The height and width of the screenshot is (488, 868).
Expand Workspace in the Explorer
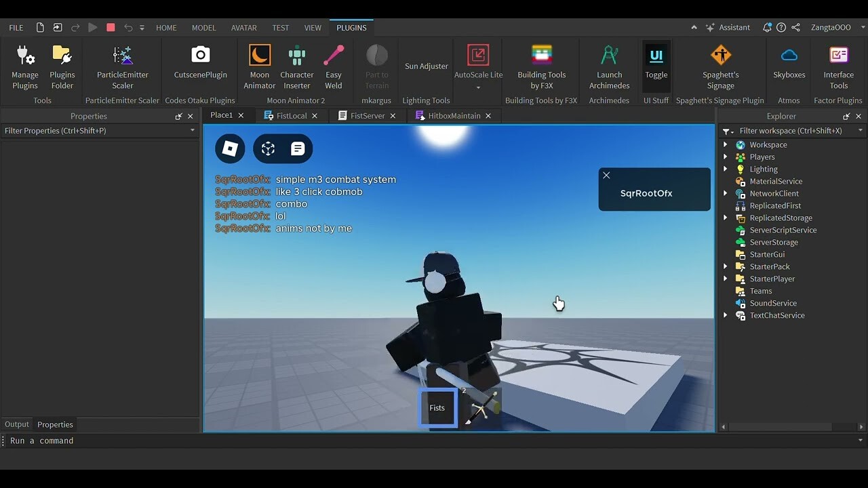[x=726, y=144]
